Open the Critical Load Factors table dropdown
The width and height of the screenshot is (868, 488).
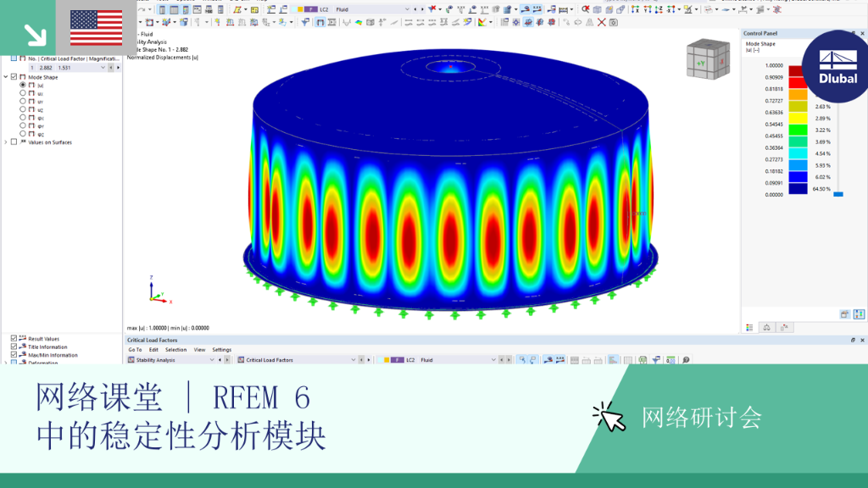click(x=297, y=360)
